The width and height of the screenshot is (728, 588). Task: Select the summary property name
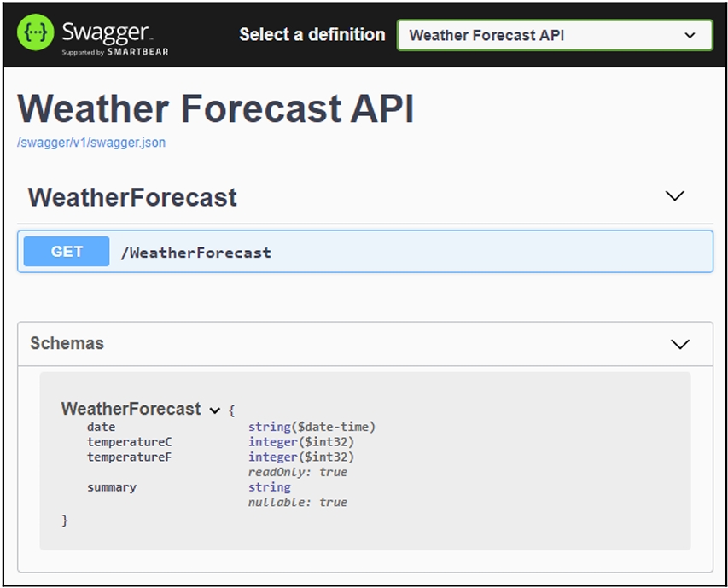pyautogui.click(x=111, y=487)
